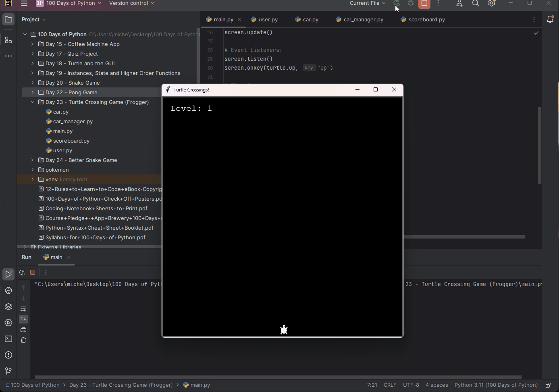This screenshot has height=392, width=559.
Task: Open the Git version control tool window
Action: coord(8,371)
